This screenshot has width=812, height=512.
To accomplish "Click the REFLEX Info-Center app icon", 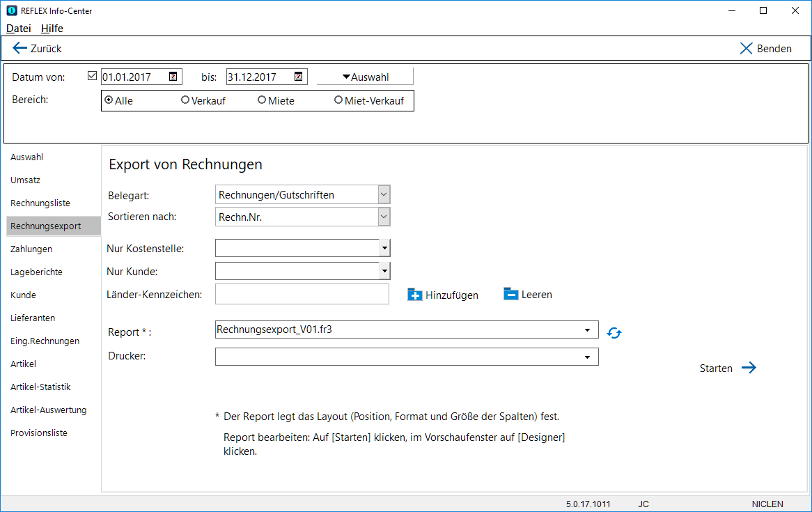I will point(11,10).
